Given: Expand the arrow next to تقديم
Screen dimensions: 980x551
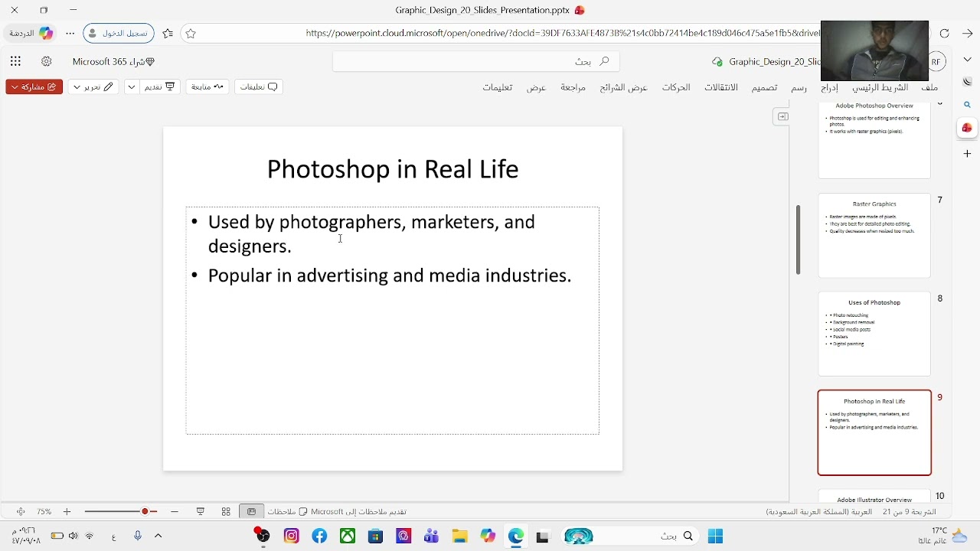Looking at the screenshot, I should coord(132,87).
